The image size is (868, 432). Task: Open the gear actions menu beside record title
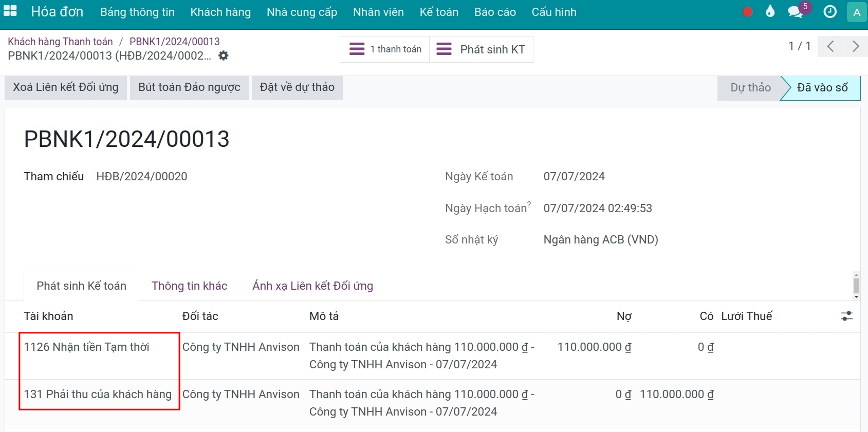click(223, 55)
